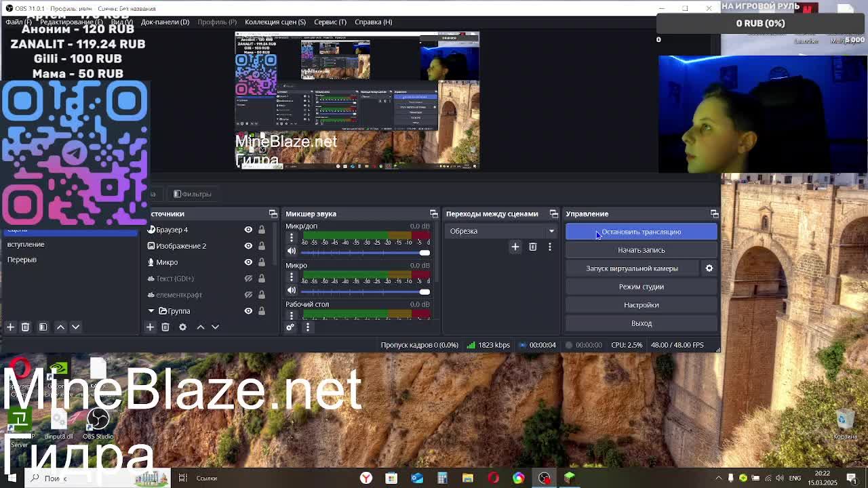This screenshot has width=868, height=488.
Task: Open source properties gear icon
Action: point(182,327)
